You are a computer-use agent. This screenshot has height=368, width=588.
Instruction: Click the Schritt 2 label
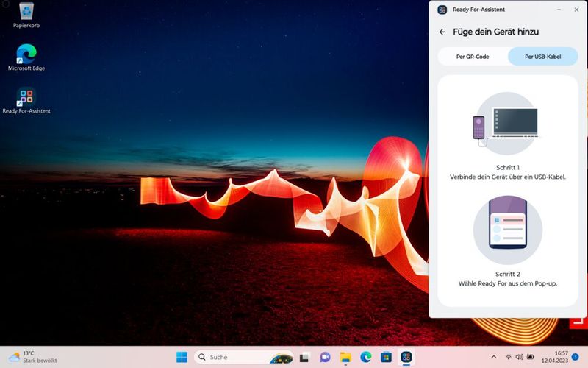pos(508,274)
